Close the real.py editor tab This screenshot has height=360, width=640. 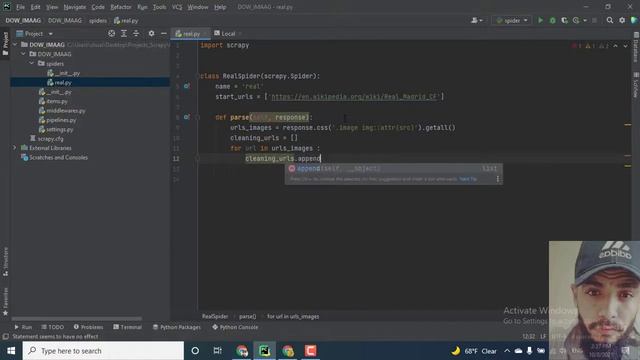click(205, 33)
